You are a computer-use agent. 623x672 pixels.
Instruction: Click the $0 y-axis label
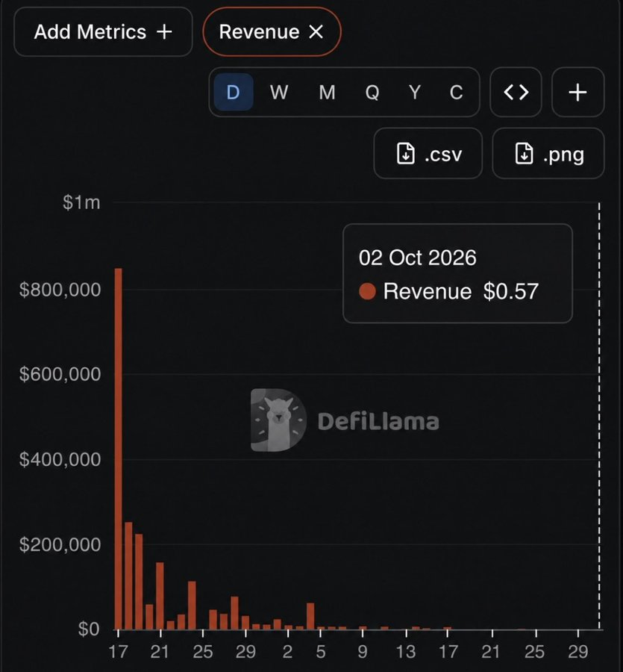coord(89,629)
